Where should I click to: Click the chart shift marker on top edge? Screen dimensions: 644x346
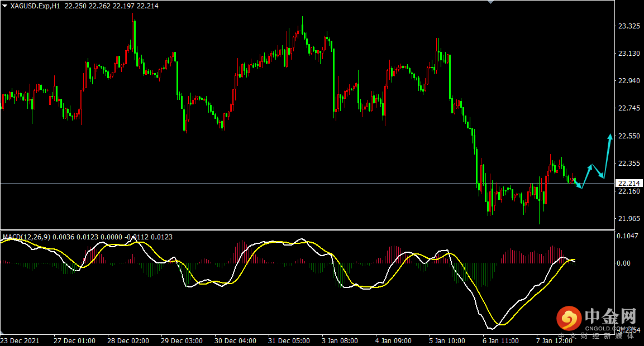[490, 2]
